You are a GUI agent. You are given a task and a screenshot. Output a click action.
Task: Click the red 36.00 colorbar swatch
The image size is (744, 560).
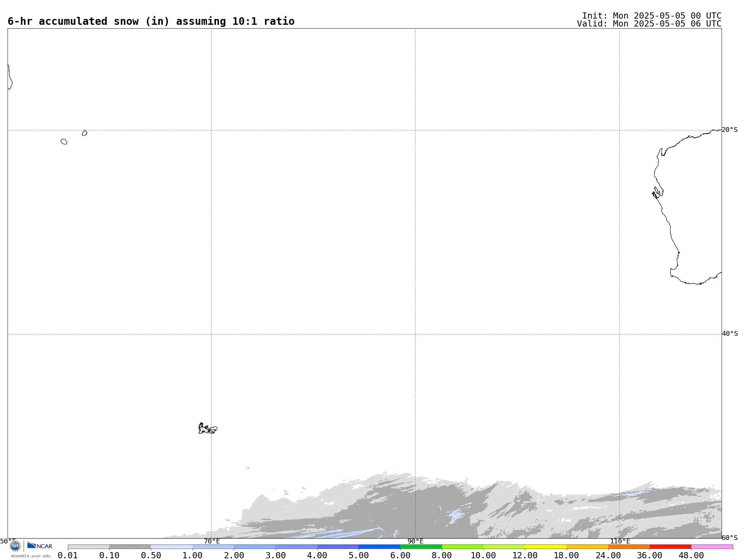tap(670, 547)
